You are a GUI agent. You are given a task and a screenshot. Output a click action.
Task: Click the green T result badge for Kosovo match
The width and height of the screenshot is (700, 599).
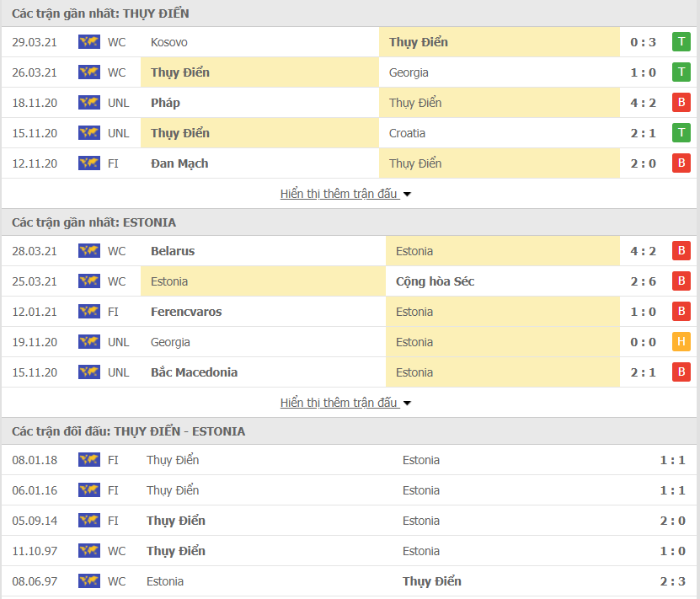pos(681,42)
